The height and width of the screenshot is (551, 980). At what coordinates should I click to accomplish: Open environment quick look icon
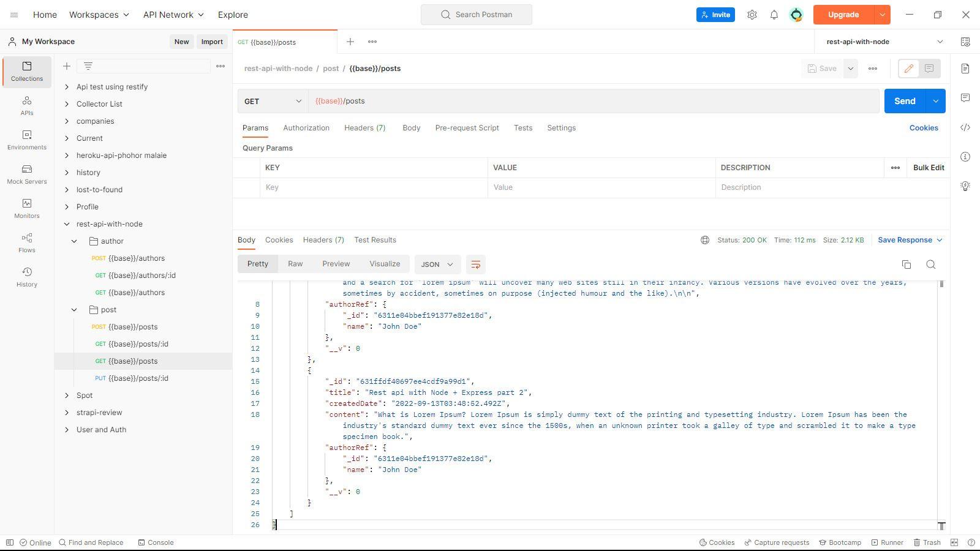pos(965,42)
